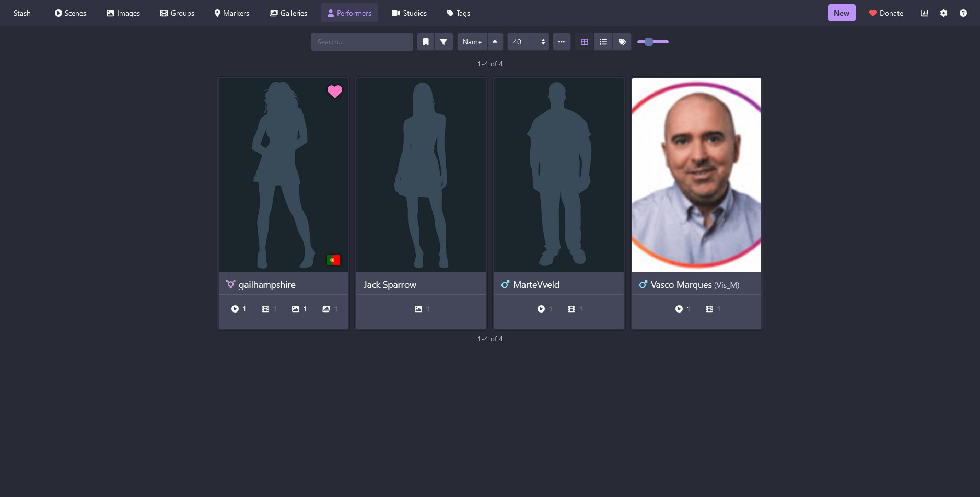Open the help question mark icon
This screenshot has height=497, width=980.
click(963, 13)
